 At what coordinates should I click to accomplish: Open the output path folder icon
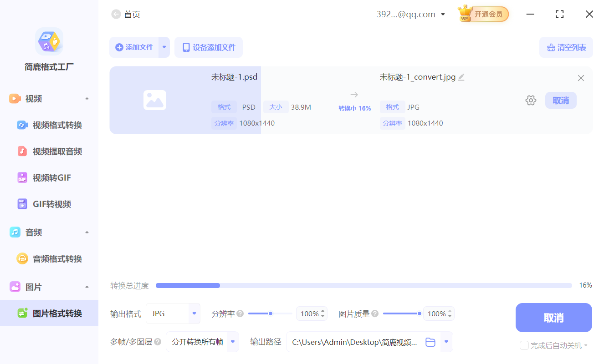click(x=430, y=342)
